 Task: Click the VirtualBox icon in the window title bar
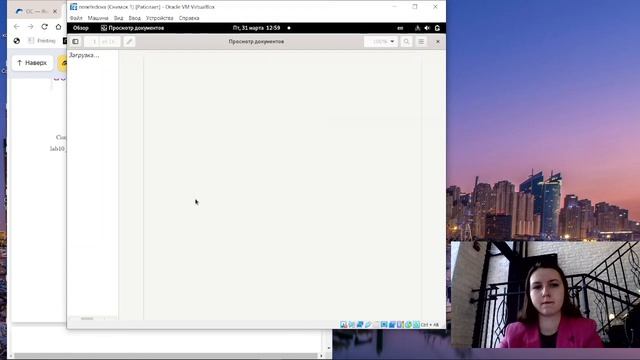[73, 7]
